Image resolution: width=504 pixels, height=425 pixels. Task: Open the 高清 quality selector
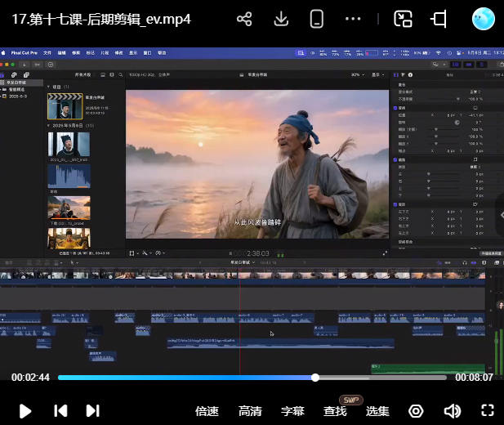tap(250, 411)
